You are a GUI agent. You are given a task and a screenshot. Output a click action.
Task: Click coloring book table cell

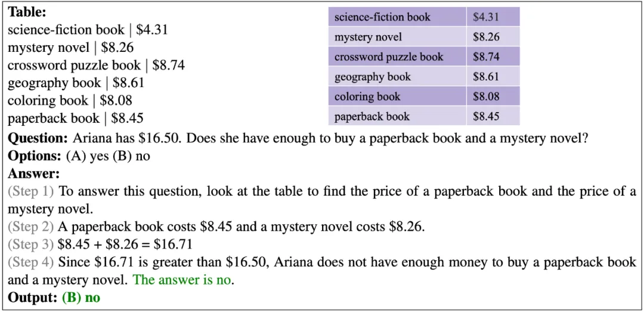click(397, 96)
